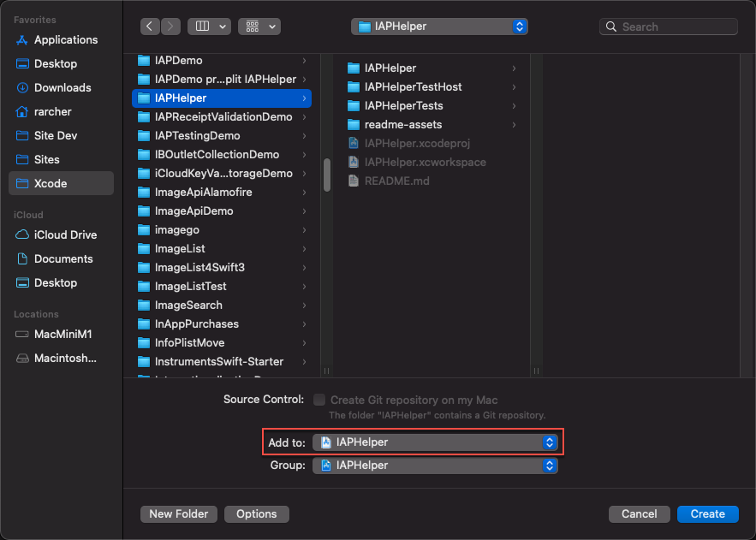Screen dimensions: 756x540
Task: Click the magnifier icon in Search
Action: 610,27
